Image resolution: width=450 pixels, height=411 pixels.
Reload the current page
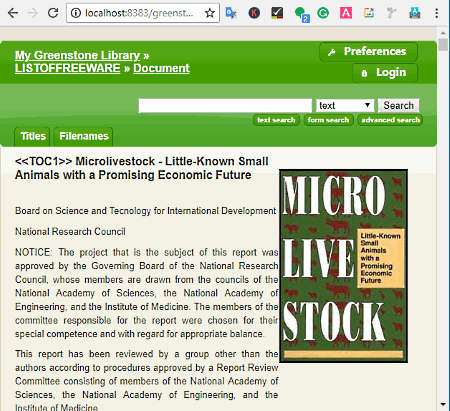[x=53, y=13]
